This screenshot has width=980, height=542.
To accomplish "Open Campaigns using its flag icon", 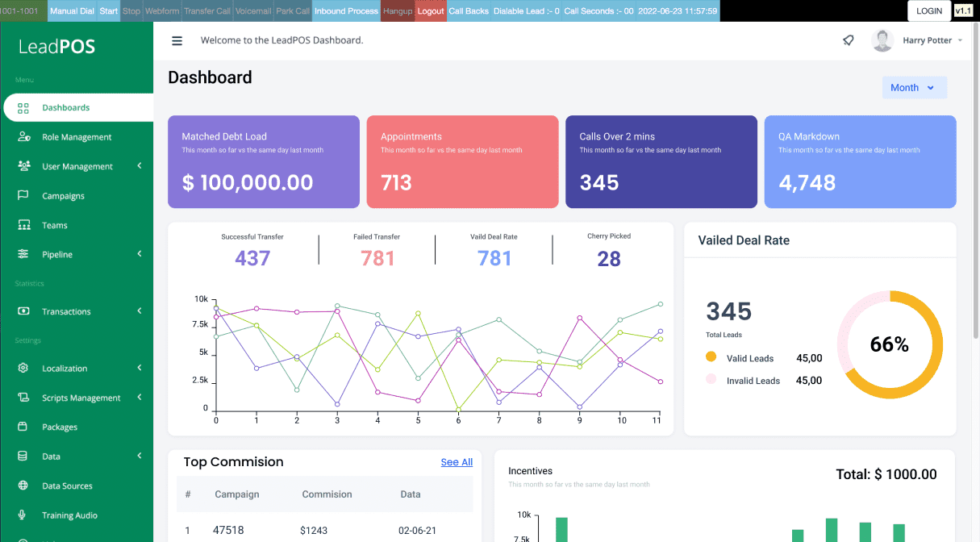I will 23,196.
